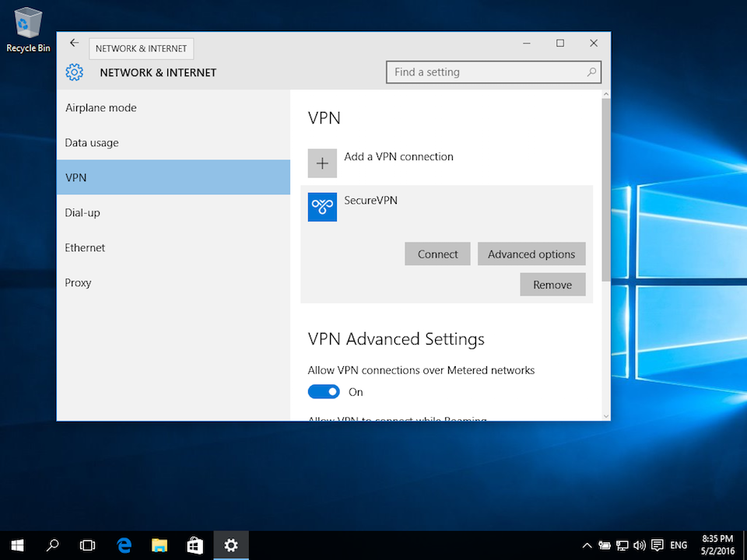Open Microsoft Edge from the taskbar
The image size is (747, 560).
coord(124,545)
